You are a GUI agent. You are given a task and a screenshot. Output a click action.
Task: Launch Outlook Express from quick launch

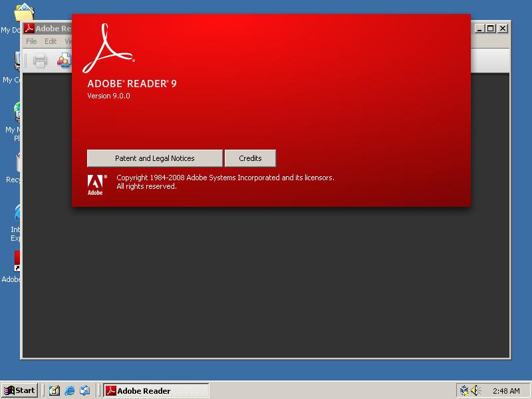tap(85, 390)
